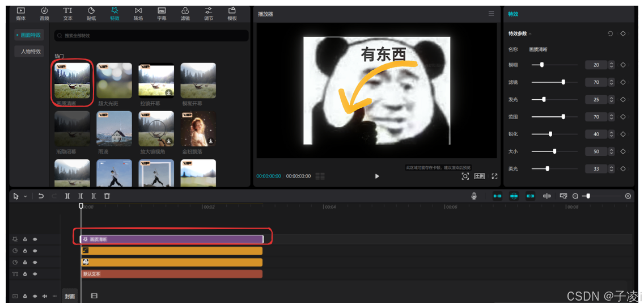Viewport: 644px width, 308px height.
Task: Enter fullscreen preview mode
Action: tap(494, 176)
